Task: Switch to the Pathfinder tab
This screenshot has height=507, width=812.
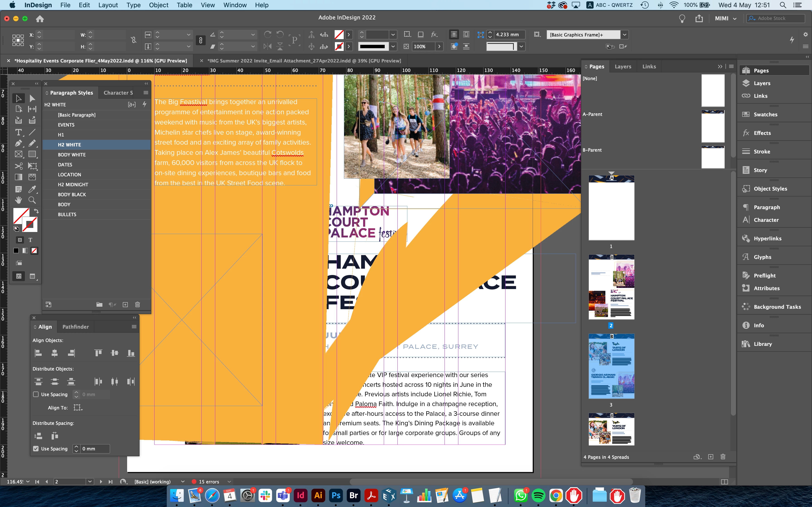Action: click(x=75, y=327)
